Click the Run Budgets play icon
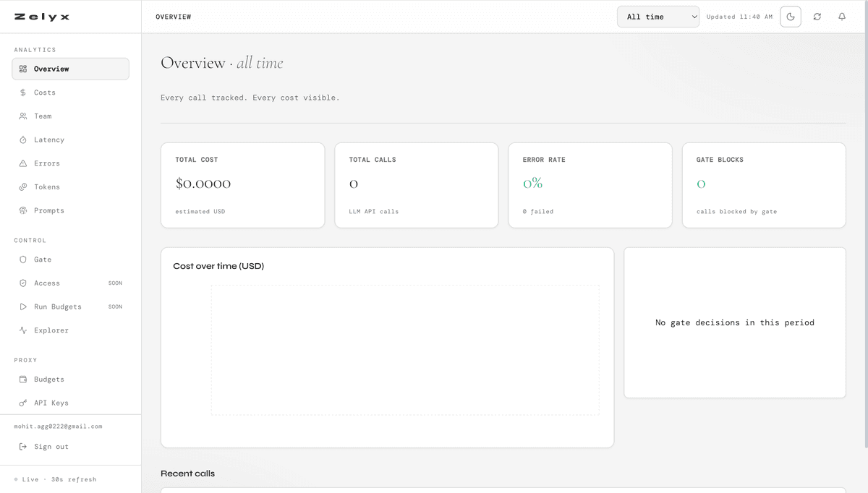Image resolution: width=868 pixels, height=493 pixels. tap(23, 307)
